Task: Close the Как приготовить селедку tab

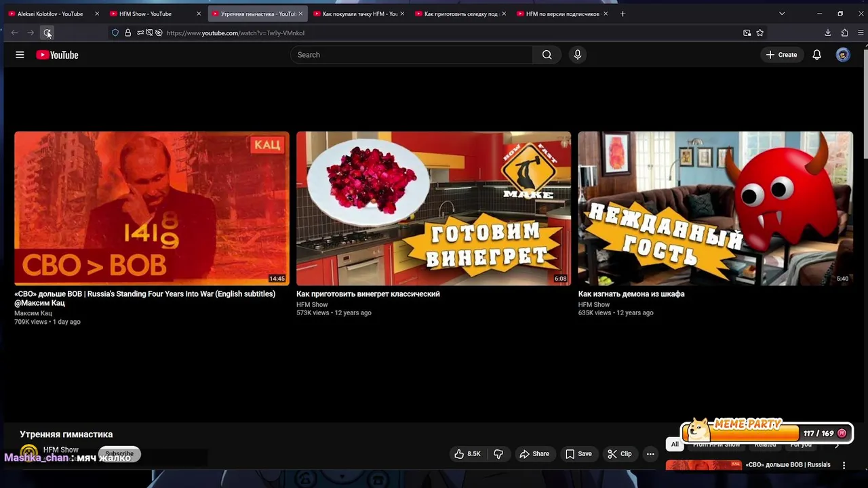Action: pyautogui.click(x=504, y=14)
